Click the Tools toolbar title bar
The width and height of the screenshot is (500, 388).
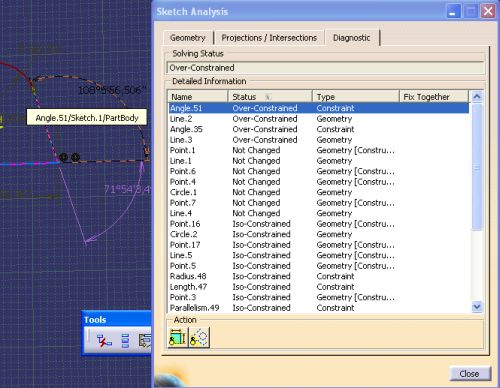pos(117,319)
